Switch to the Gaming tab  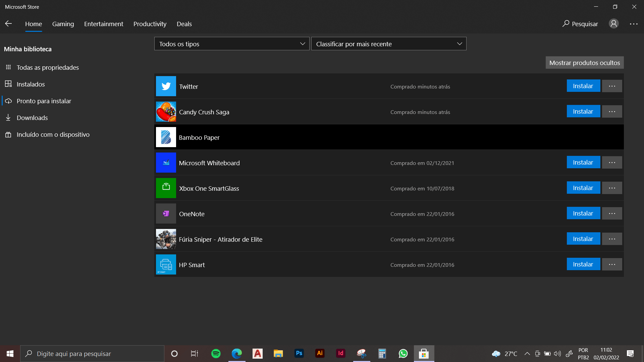63,24
